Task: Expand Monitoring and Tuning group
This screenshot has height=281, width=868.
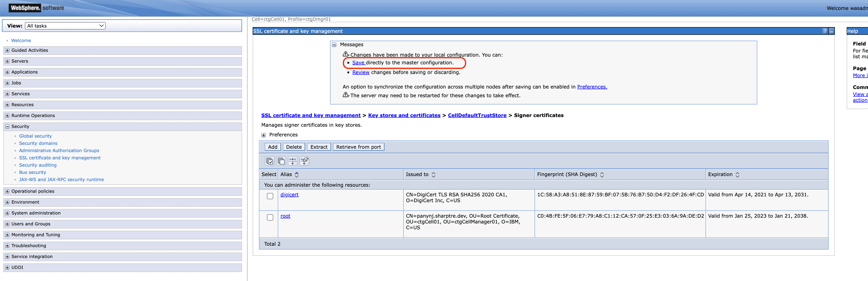Action: tap(7, 235)
